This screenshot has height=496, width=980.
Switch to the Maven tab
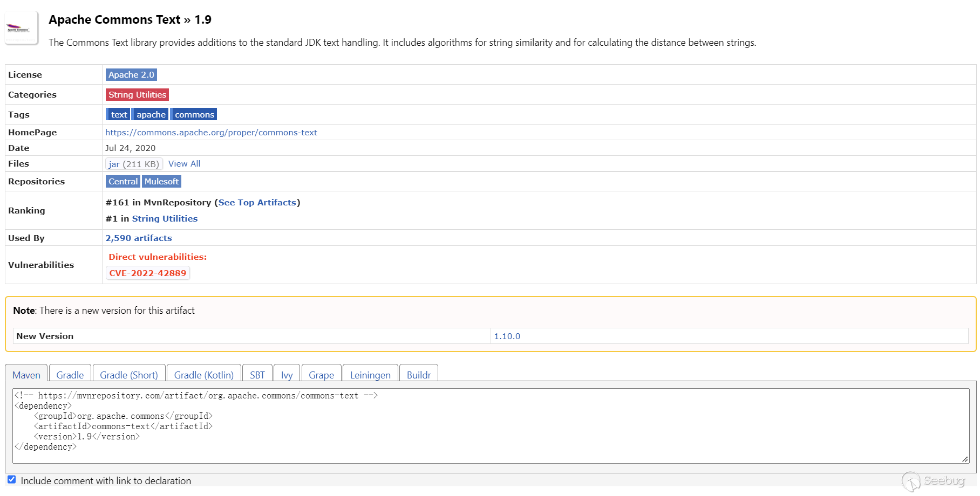(x=26, y=374)
